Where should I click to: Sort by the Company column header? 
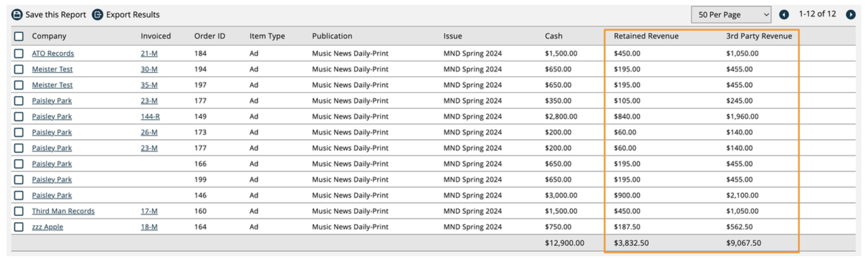(x=49, y=36)
